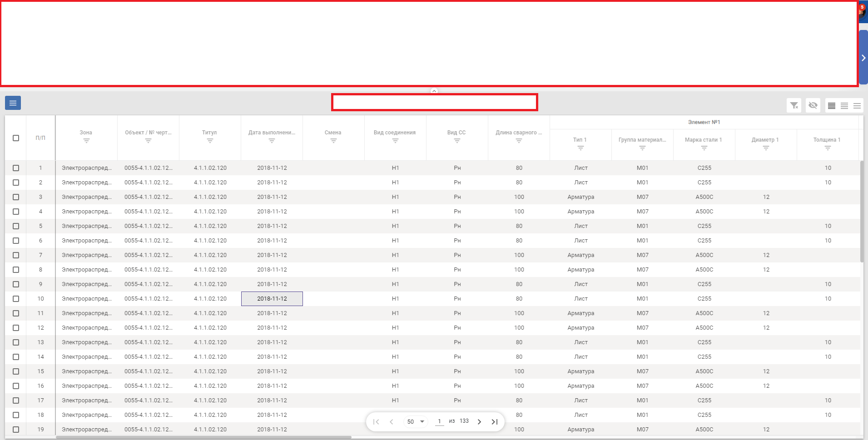Click A500C cell in row 7
This screenshot has height=440, width=868.
pos(704,255)
